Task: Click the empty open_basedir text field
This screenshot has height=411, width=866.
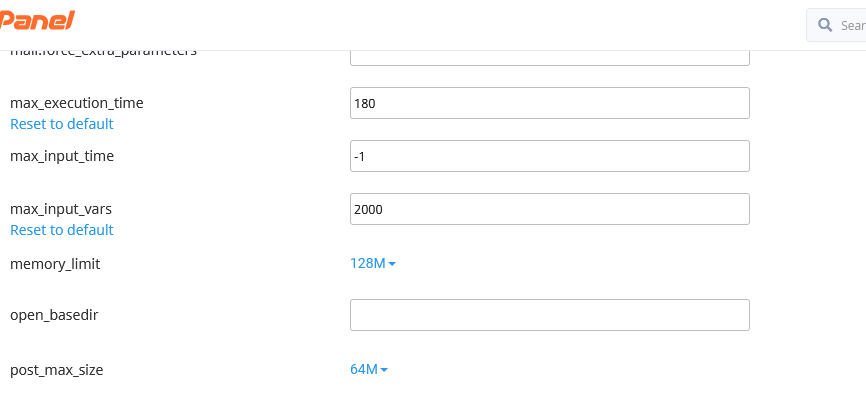Action: [x=549, y=315]
